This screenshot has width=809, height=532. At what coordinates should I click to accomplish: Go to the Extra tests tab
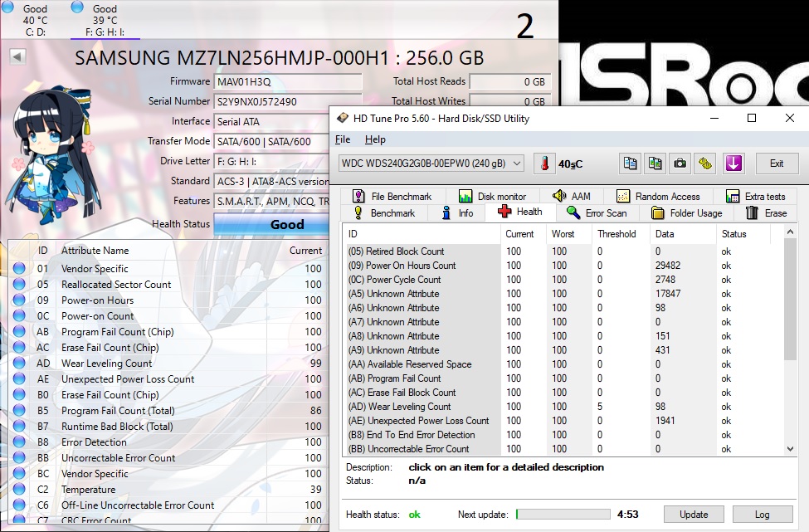click(x=755, y=196)
